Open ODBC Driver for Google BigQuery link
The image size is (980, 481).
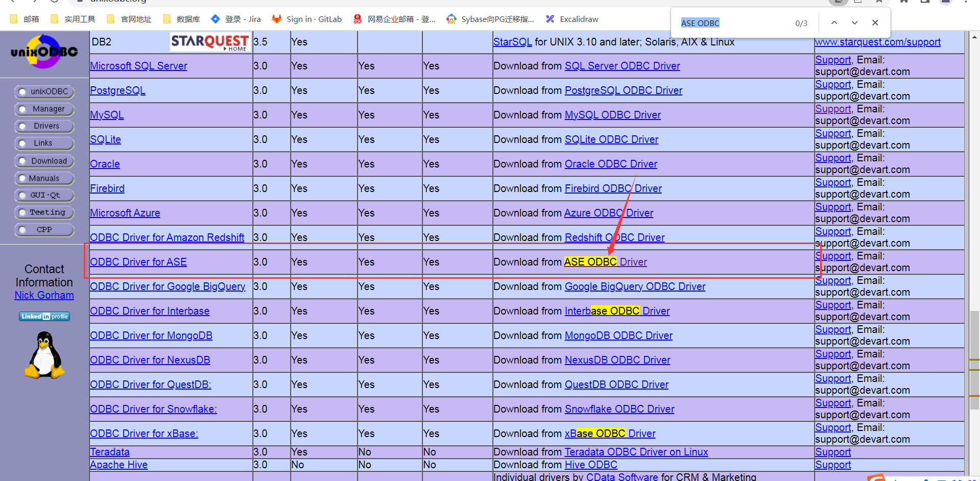[x=168, y=286]
